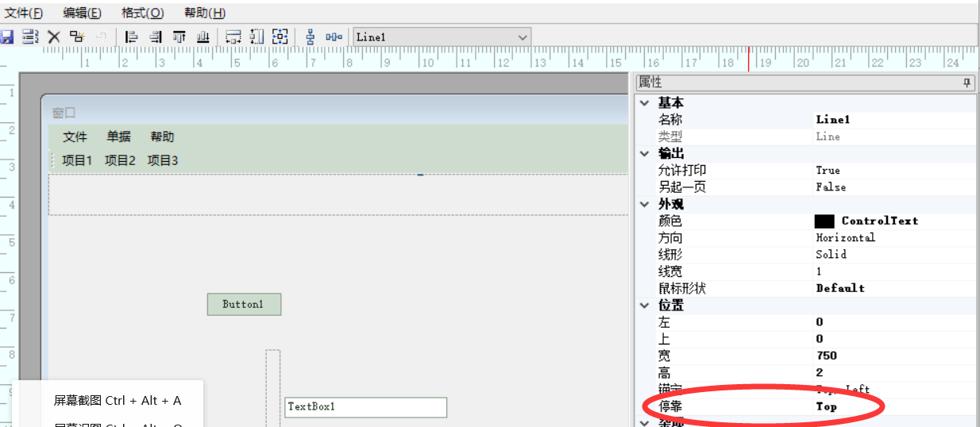Click the Save icon in toolbar
Viewport: 980px width, 427px height.
(7, 37)
